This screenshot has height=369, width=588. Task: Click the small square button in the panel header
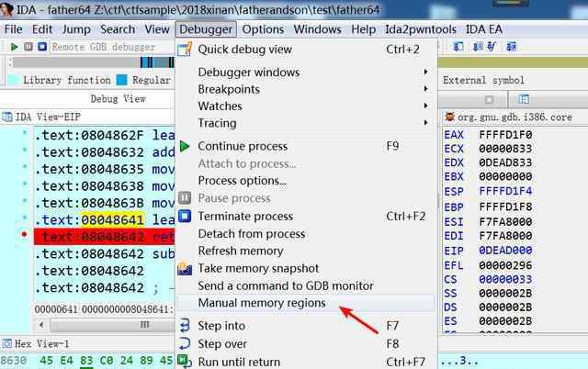489,100
